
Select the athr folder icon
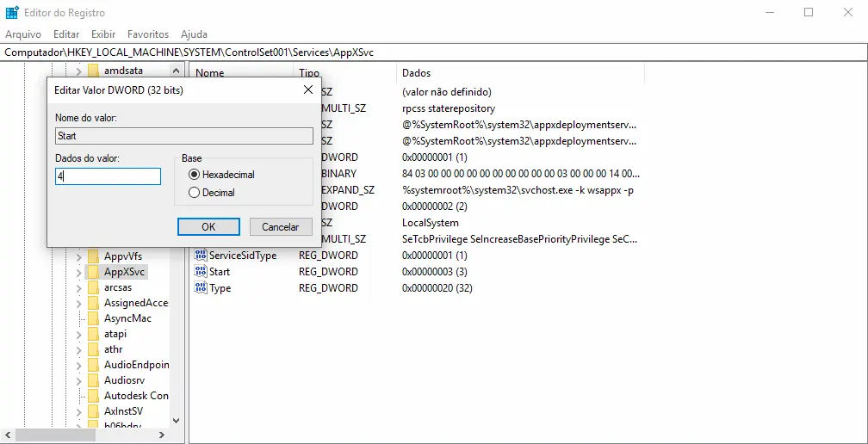(93, 348)
